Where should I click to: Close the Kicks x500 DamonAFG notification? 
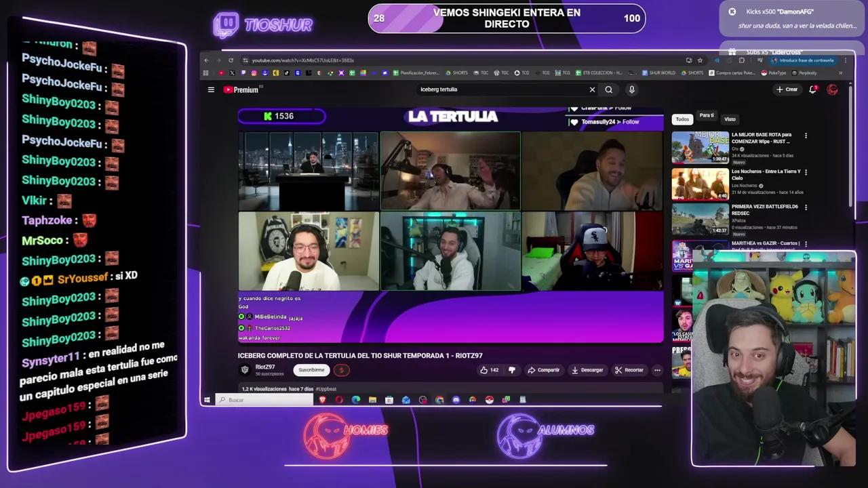click(x=732, y=12)
